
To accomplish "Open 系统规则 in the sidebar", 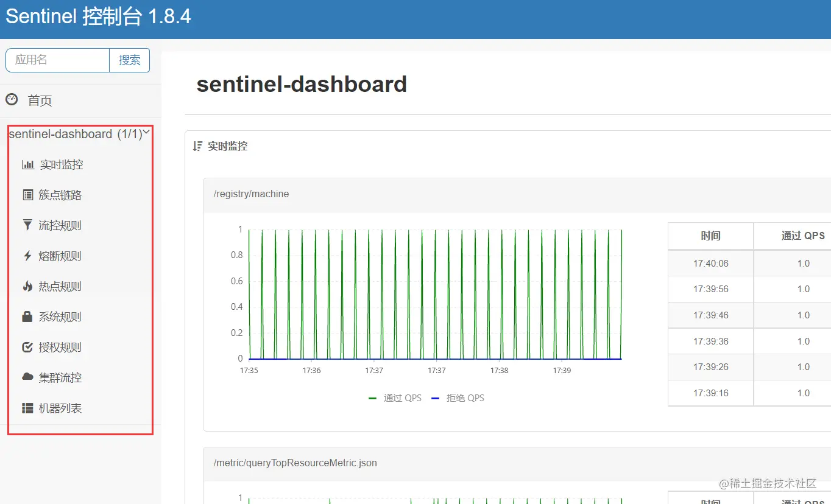I will 60,317.
